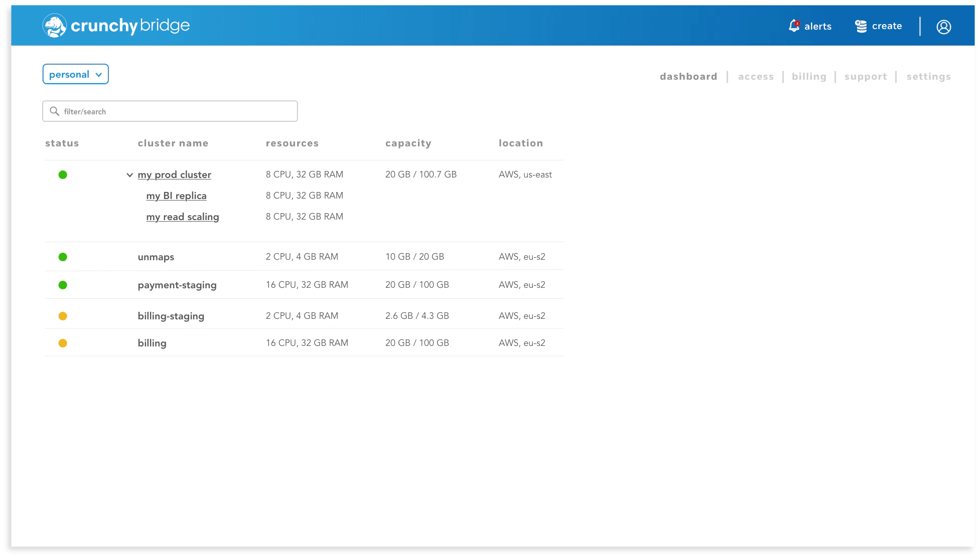The width and height of the screenshot is (980, 558).
Task: Select the payment-staging cluster row
Action: click(x=177, y=285)
